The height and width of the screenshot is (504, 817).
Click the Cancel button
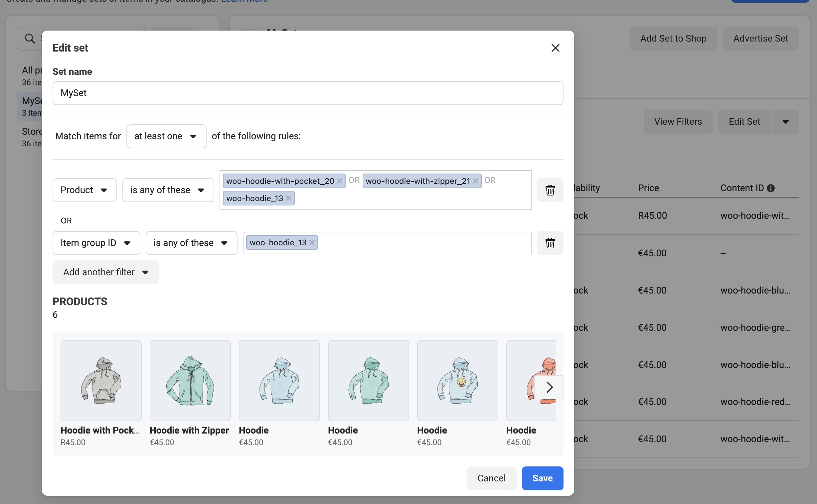pos(491,478)
